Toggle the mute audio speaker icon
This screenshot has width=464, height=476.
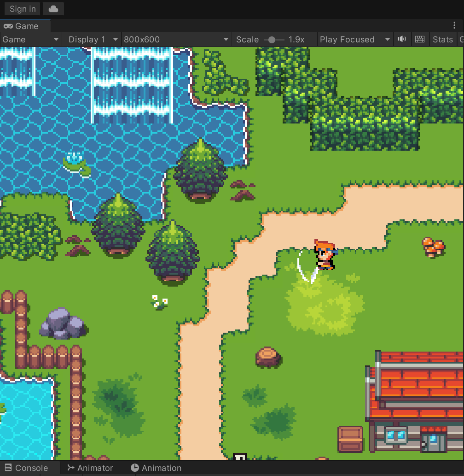[x=402, y=40]
